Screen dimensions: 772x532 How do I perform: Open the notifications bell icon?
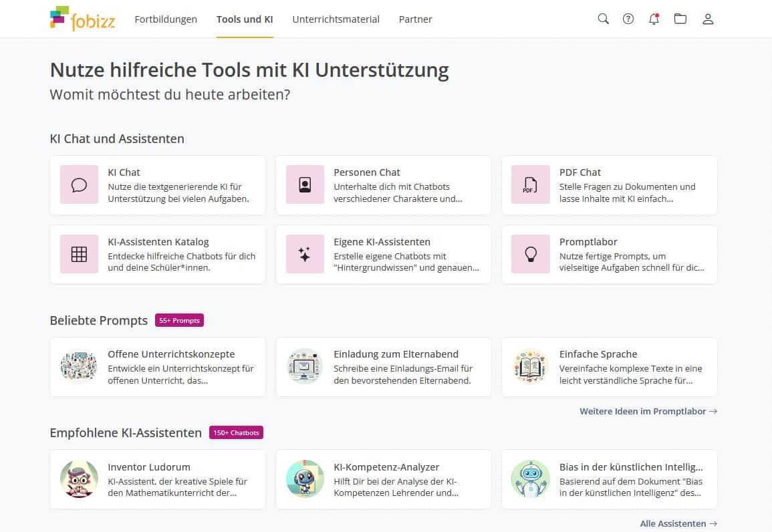click(654, 19)
